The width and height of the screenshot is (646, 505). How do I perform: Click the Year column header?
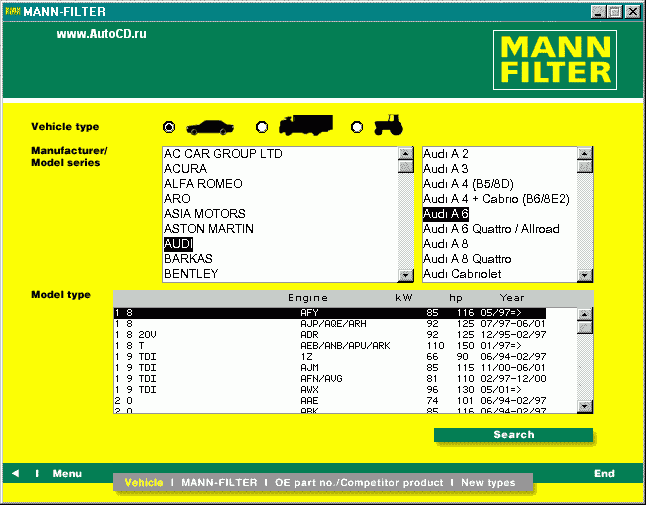pos(512,298)
